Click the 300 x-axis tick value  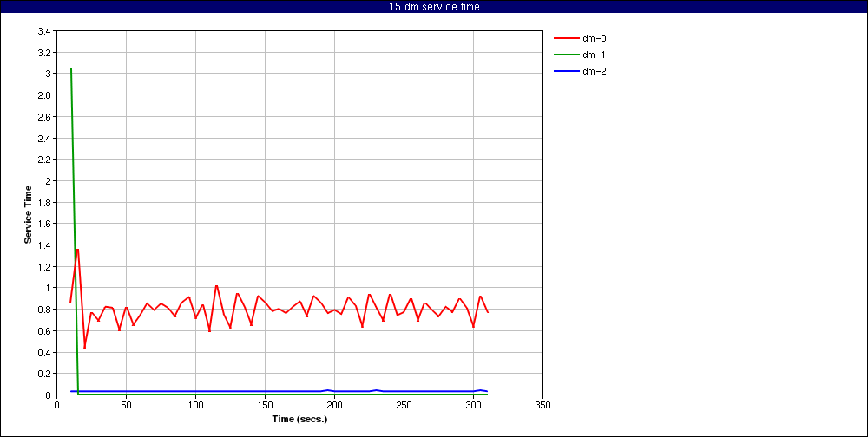click(x=473, y=405)
